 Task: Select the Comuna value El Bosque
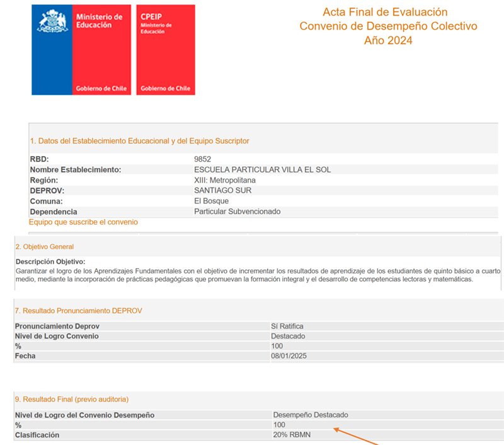(x=211, y=201)
